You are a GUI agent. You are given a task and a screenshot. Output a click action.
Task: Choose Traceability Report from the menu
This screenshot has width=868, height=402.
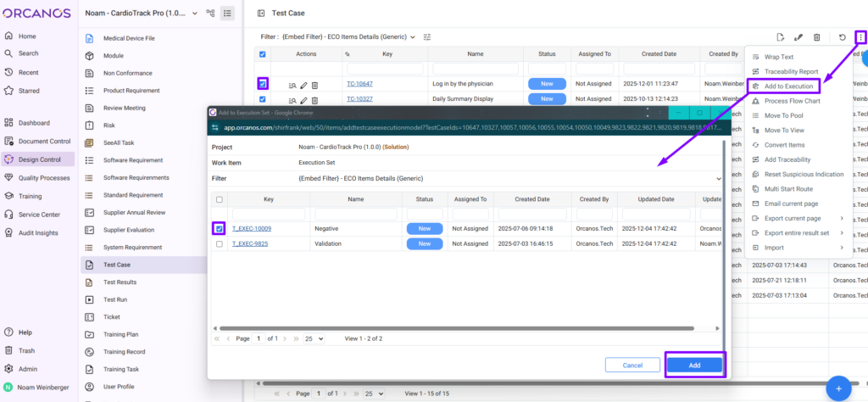(x=791, y=72)
